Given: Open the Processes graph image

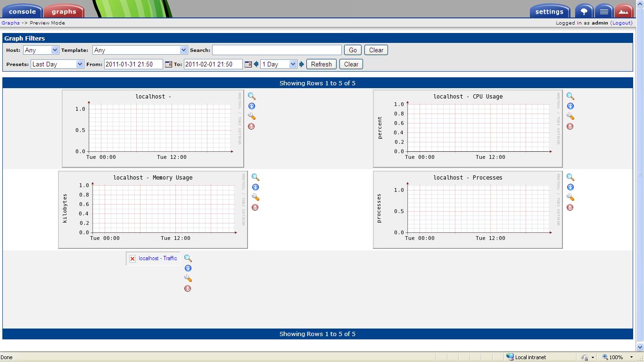Looking at the screenshot, I should [x=468, y=210].
